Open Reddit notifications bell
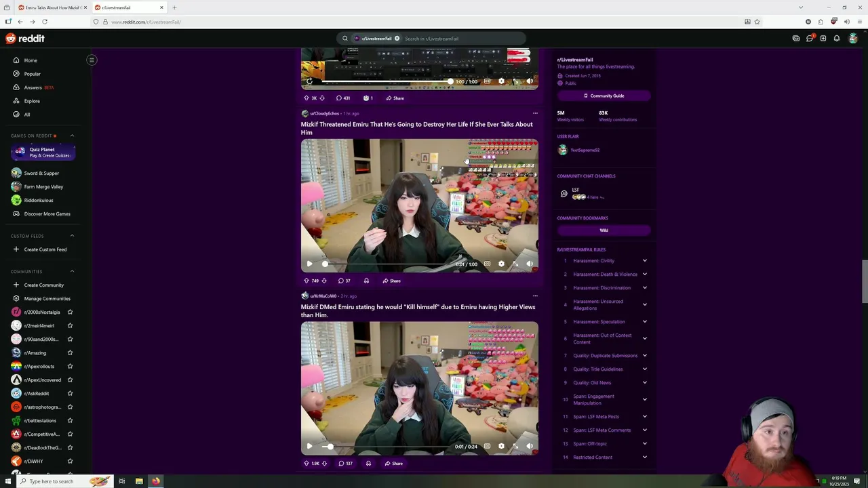868x488 pixels. (837, 39)
